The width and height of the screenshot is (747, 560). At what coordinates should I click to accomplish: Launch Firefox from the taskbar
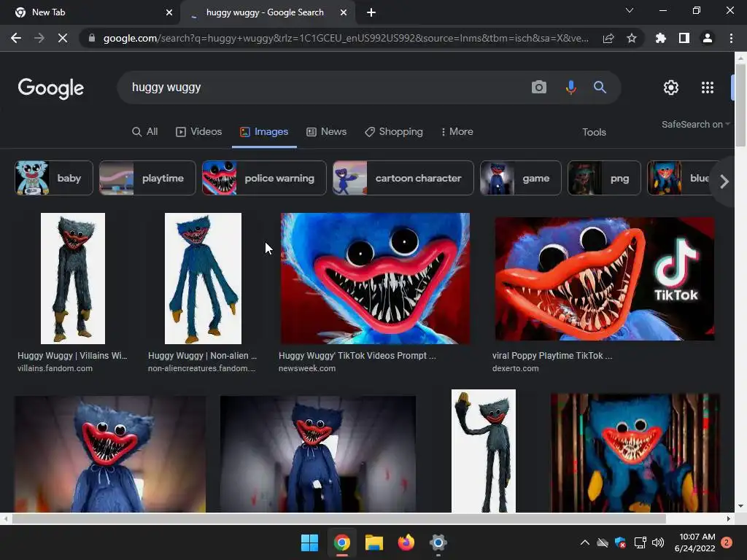tap(406, 542)
